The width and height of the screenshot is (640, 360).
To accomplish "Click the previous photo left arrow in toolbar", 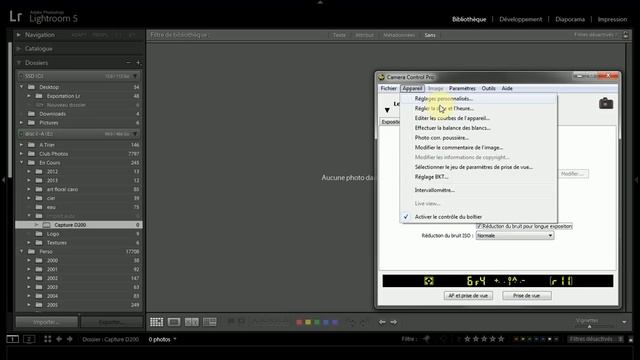I will click(382, 322).
